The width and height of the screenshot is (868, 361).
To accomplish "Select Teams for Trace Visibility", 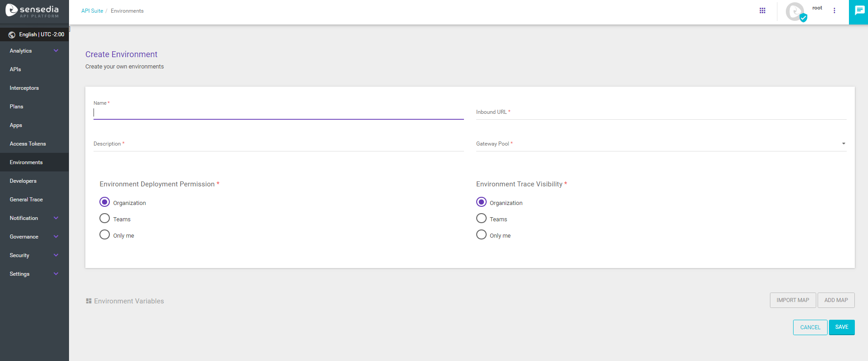I will click(481, 219).
